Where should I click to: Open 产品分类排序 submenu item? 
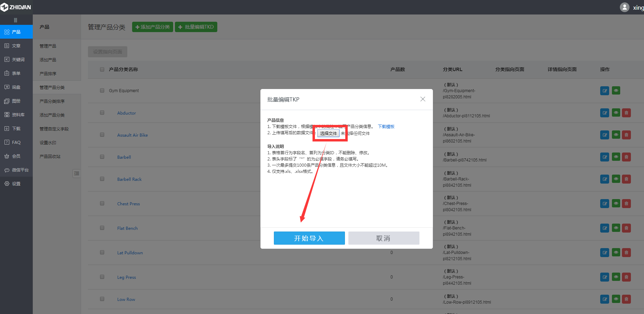point(52,101)
